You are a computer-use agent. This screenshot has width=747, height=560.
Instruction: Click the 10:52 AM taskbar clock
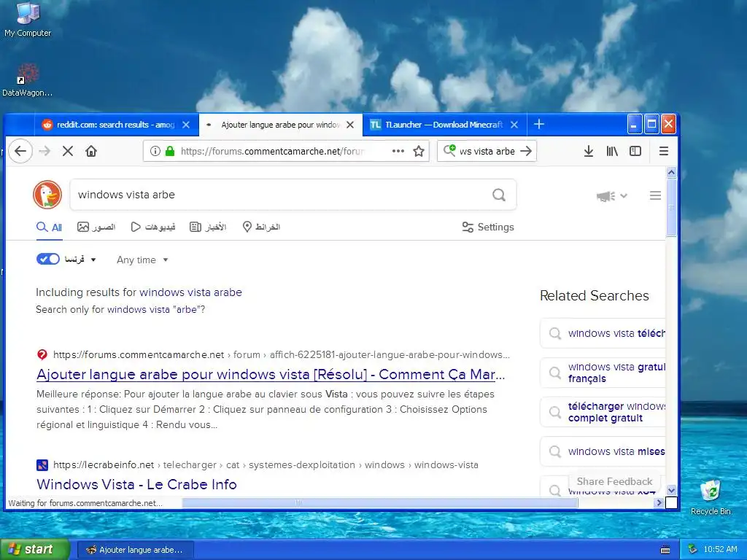720,550
